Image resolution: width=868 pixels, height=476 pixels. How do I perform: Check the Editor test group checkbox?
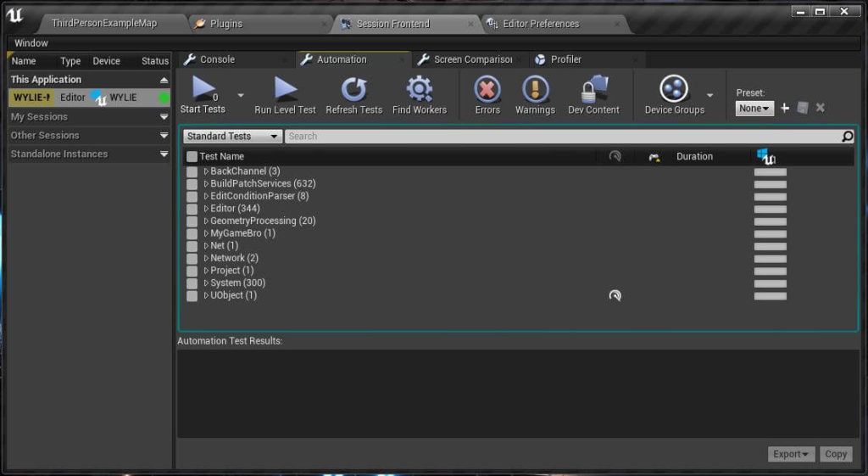coord(192,209)
